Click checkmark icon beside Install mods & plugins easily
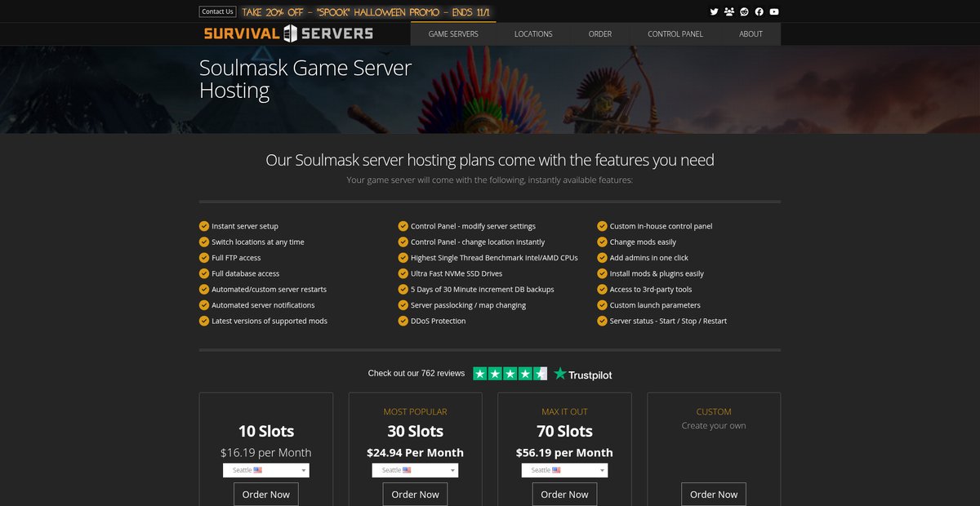The width and height of the screenshot is (980, 506). click(x=603, y=273)
